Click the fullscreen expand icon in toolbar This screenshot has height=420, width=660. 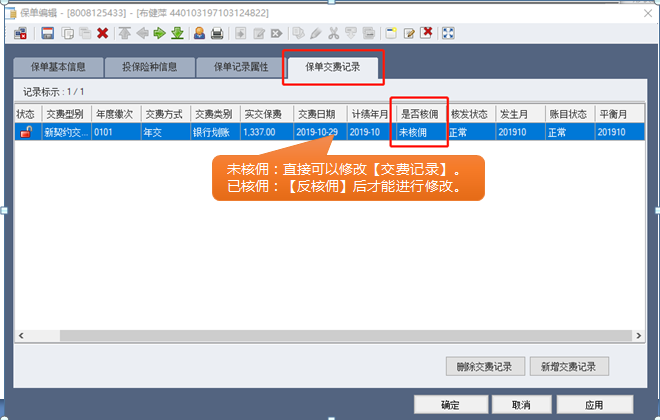pos(449,33)
